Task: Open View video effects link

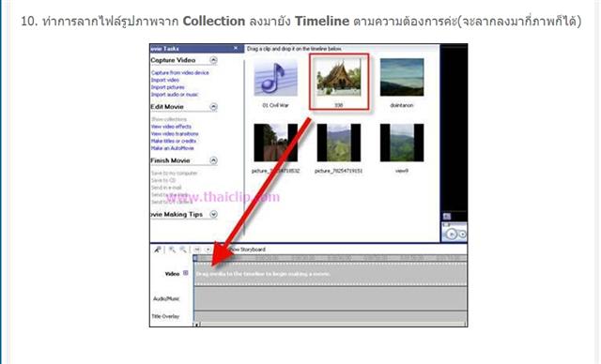Action: (171, 127)
